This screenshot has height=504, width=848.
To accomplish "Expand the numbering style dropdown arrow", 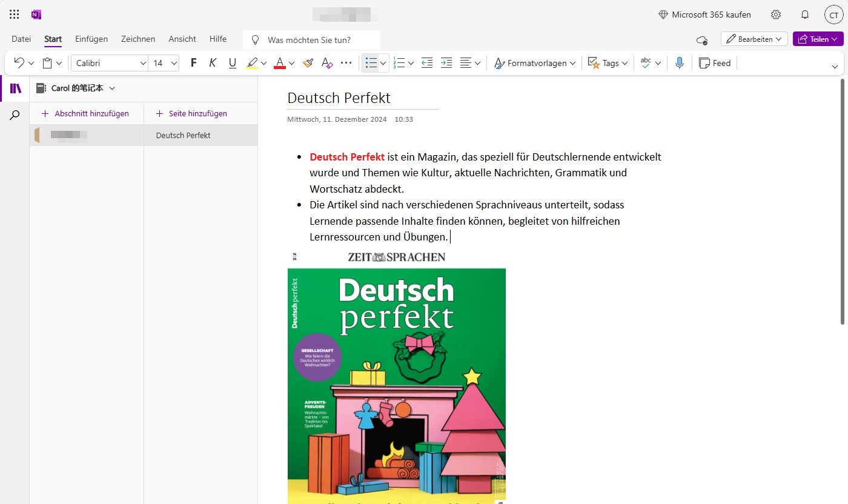I will (411, 63).
